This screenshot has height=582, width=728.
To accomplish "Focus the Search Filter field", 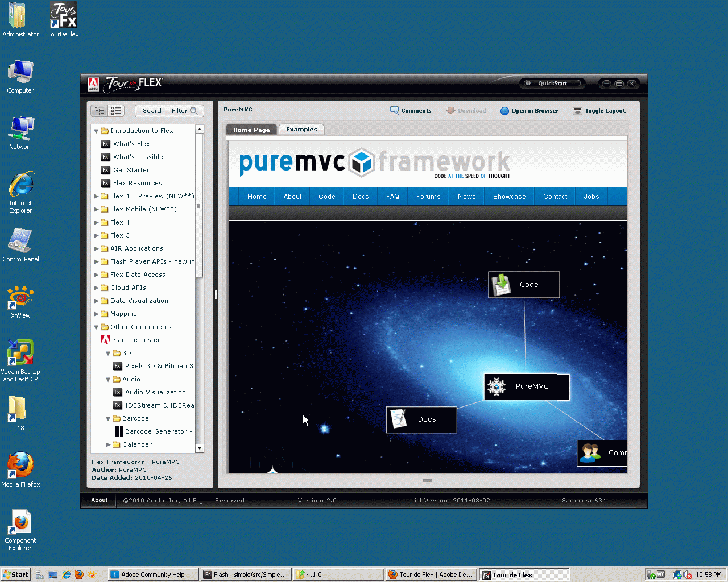I will pos(169,111).
